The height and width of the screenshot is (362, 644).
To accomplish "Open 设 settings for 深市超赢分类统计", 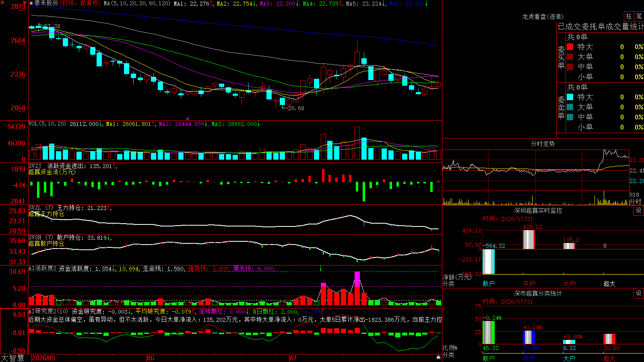I will point(639,293).
